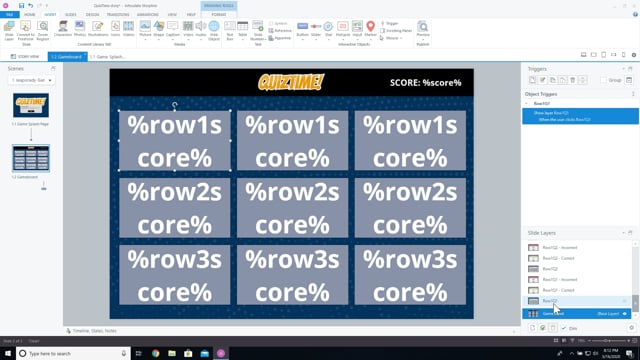Viewport: 640px width, 360px height.
Task: Click the Reference button in ribbon
Action: (x=280, y=31)
